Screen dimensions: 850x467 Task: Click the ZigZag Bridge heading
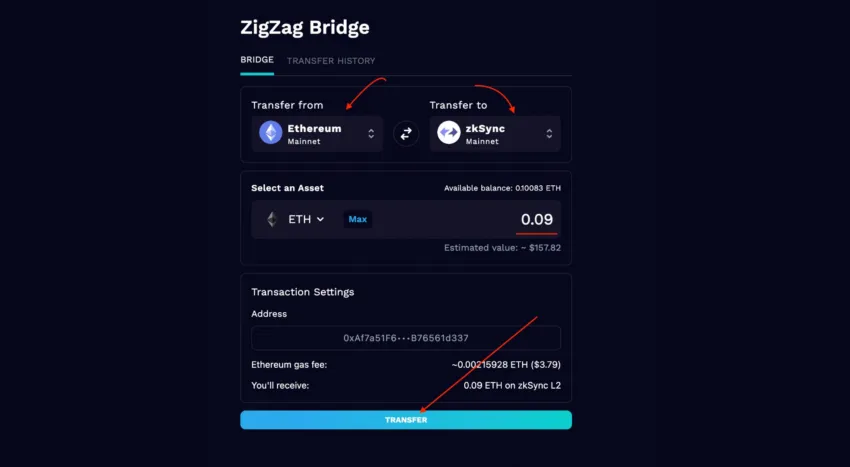305,28
